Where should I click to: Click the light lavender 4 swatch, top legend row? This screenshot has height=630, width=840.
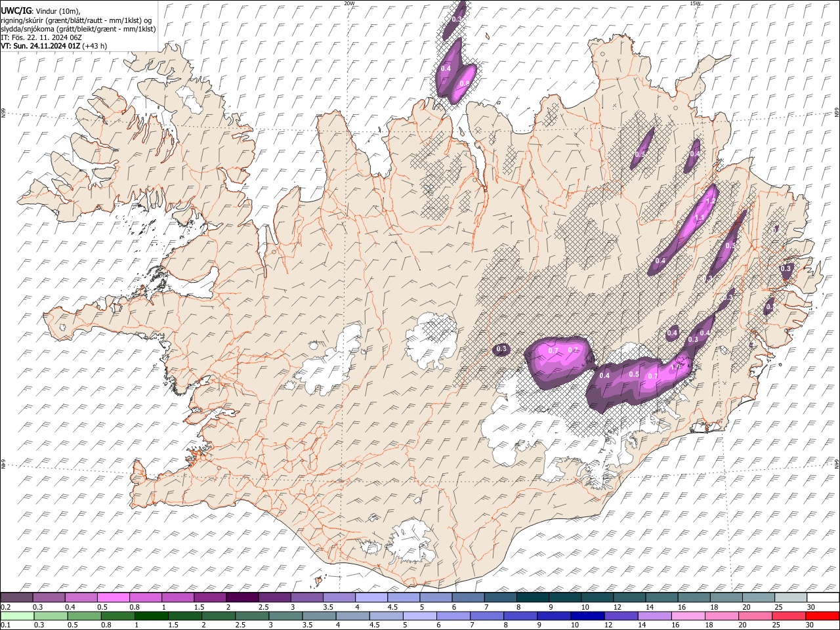371,598
